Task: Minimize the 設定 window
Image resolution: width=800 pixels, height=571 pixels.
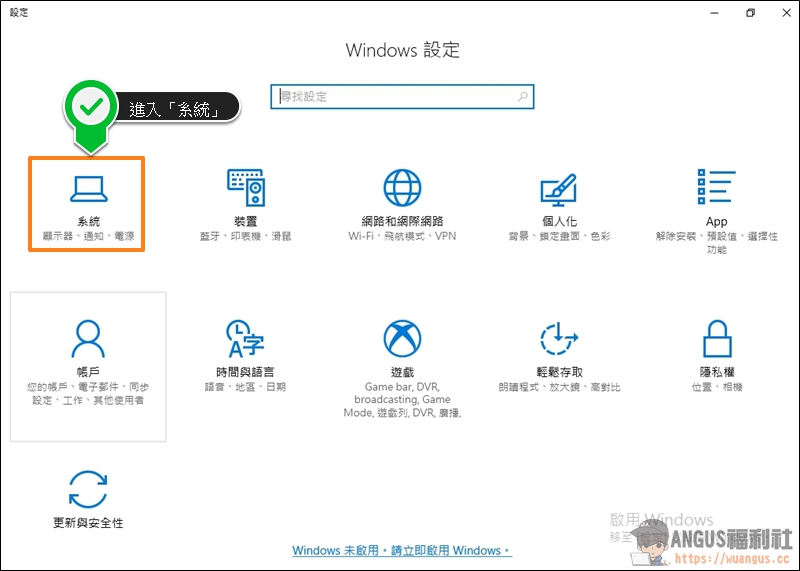Action: click(713, 13)
